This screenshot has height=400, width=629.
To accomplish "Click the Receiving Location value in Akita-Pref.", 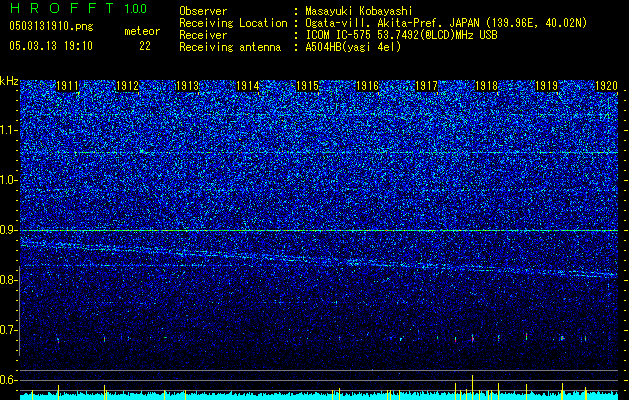I will click(x=446, y=23).
